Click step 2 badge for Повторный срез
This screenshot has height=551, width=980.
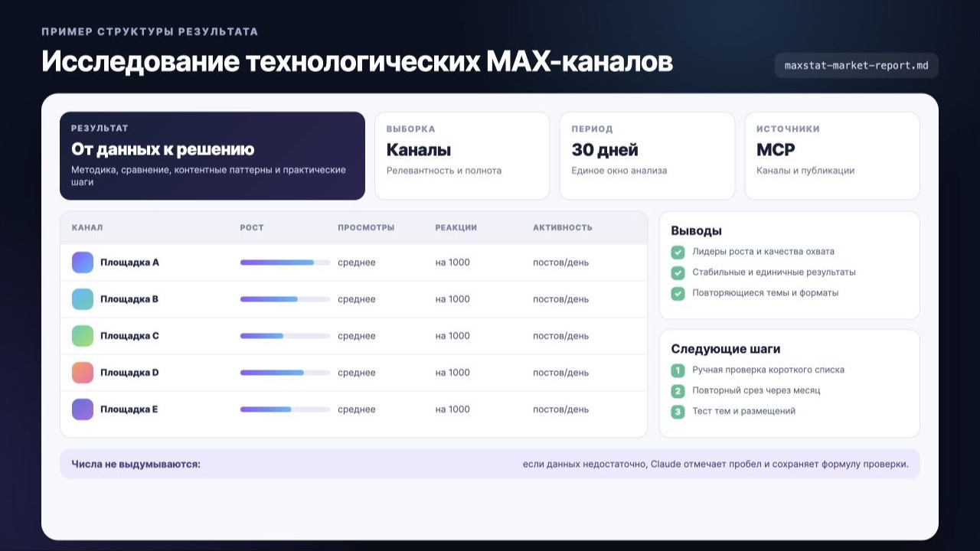678,391
